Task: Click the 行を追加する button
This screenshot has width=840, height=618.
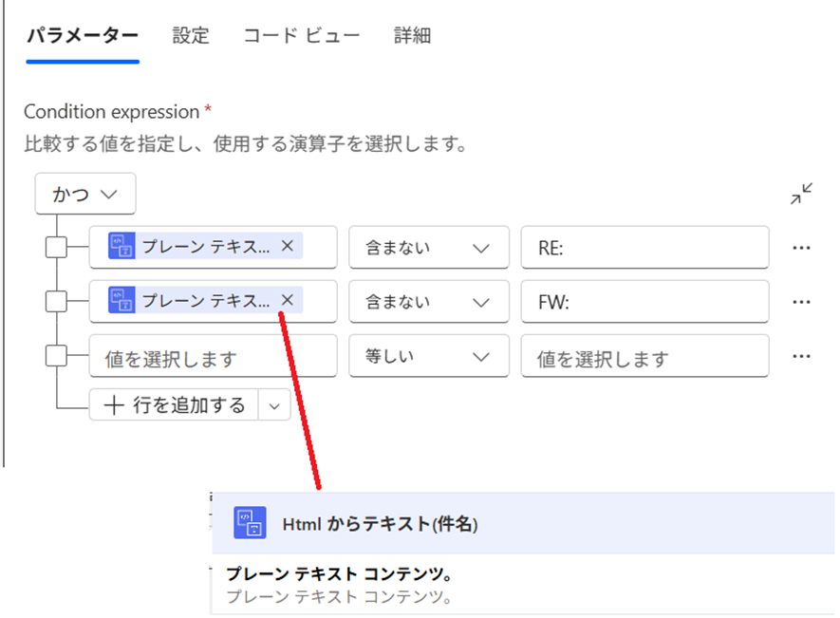Action: click(175, 405)
